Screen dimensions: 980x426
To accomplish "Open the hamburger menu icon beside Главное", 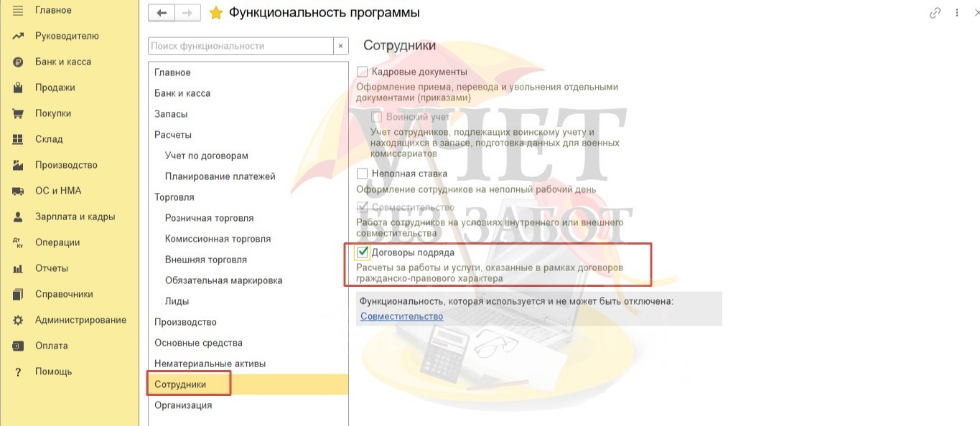I will [19, 10].
